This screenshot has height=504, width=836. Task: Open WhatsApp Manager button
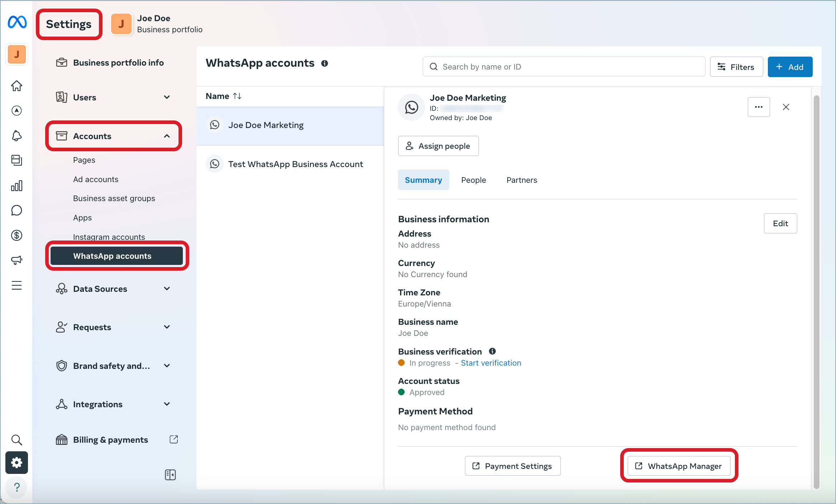tap(679, 466)
